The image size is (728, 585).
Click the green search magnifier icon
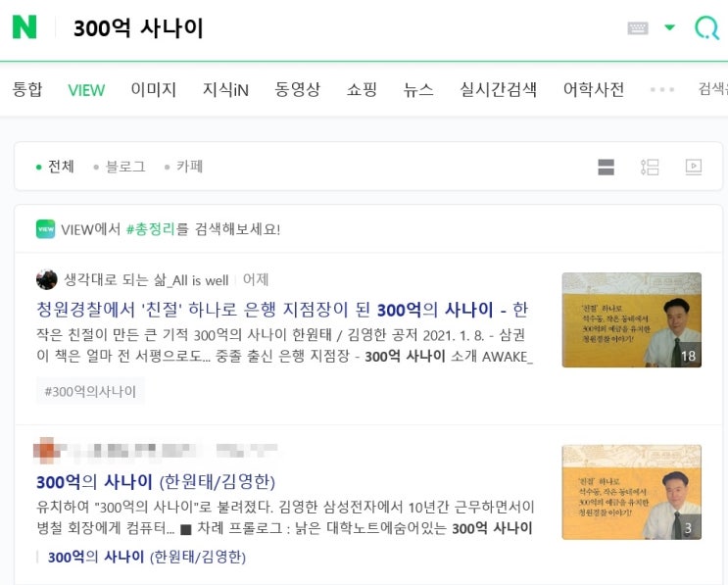click(706, 27)
